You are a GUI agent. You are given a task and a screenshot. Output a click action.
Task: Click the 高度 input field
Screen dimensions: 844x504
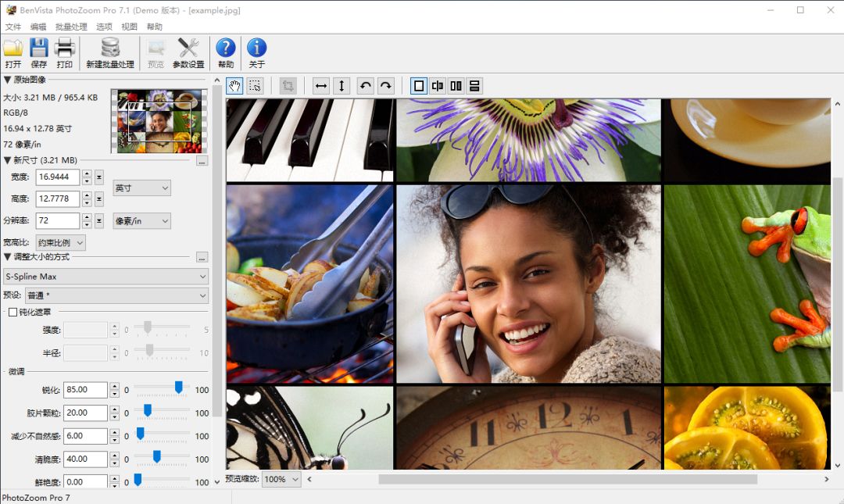click(x=58, y=198)
